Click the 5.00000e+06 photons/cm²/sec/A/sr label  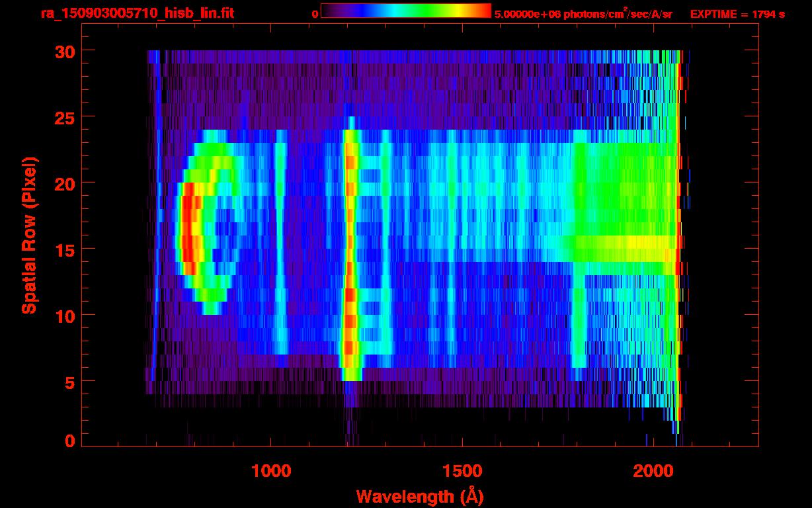pyautogui.click(x=583, y=14)
